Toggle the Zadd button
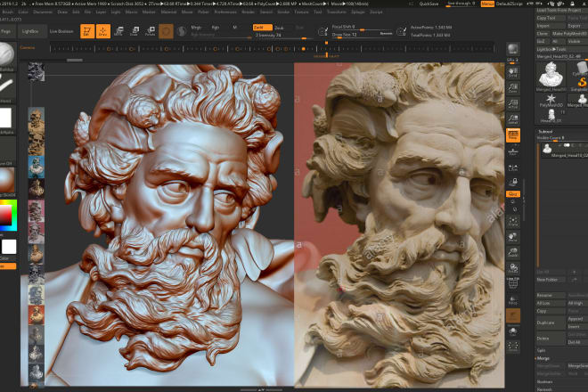Screen dimensions: 588x392 point(262,28)
